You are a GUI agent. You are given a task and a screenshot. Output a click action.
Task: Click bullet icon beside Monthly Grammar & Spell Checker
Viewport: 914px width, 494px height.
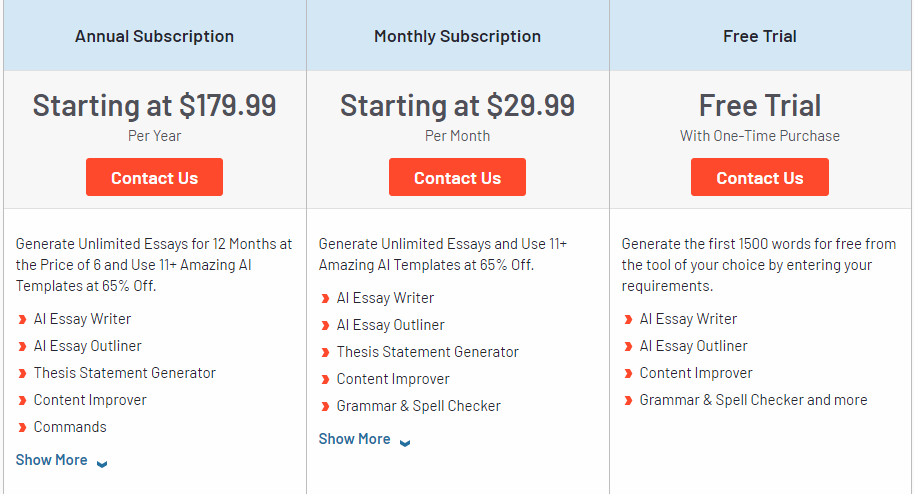[x=326, y=407]
